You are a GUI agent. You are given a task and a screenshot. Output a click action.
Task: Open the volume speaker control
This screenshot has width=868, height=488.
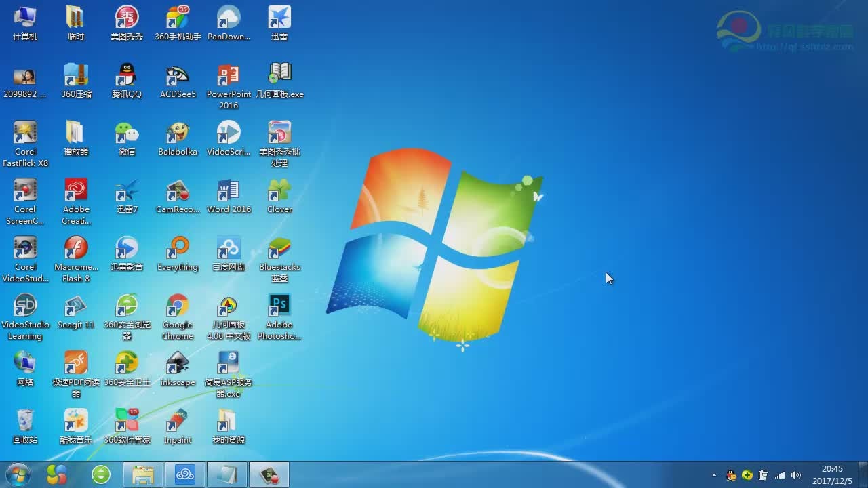tap(796, 475)
